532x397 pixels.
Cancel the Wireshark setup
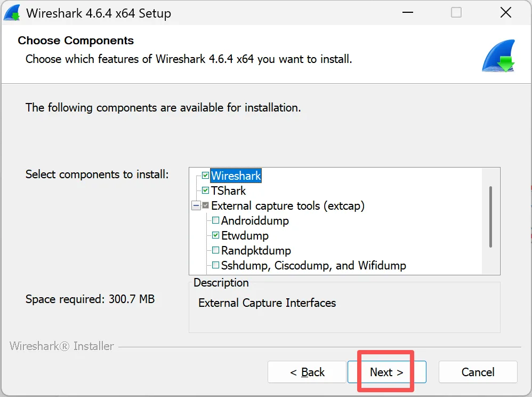(x=478, y=372)
